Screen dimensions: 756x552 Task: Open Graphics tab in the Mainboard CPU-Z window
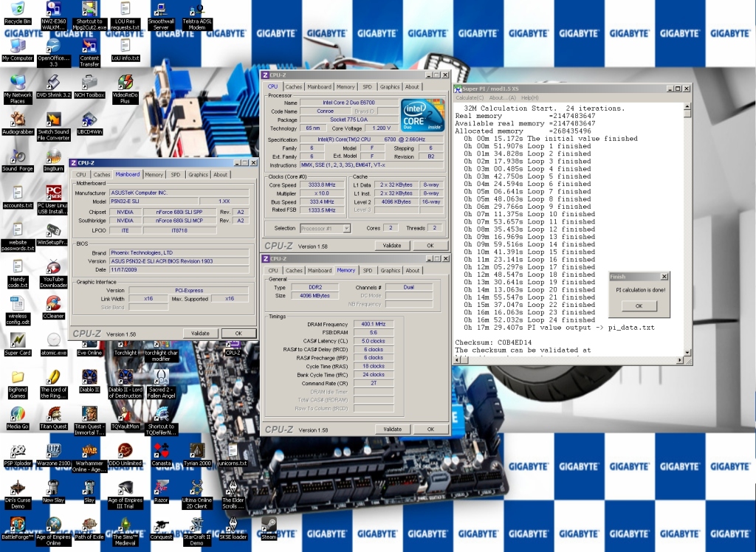pos(198,174)
